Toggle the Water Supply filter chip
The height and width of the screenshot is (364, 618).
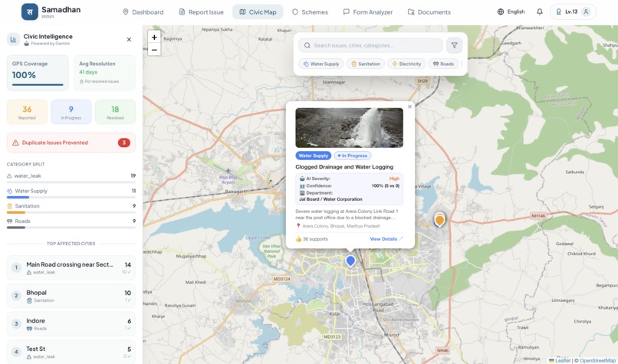point(321,64)
